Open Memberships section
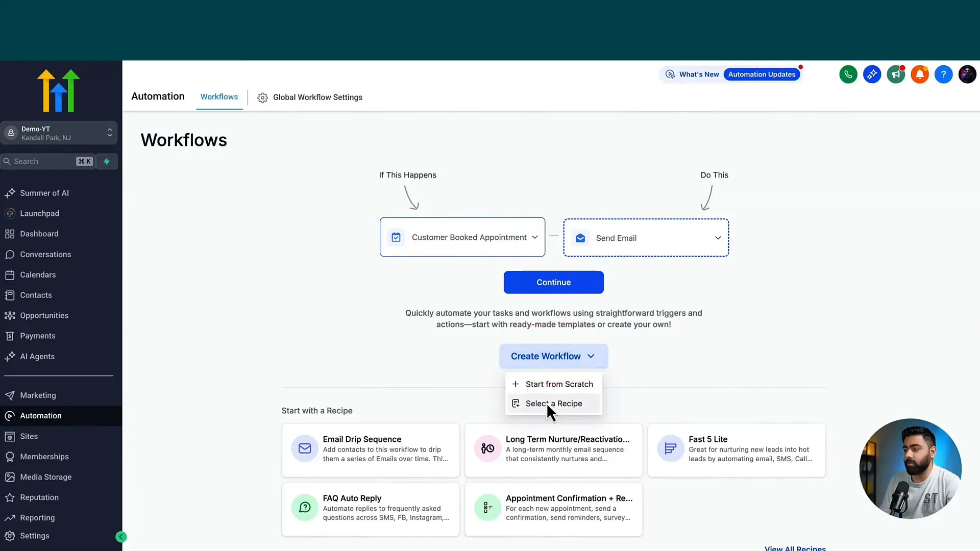The height and width of the screenshot is (551, 980). click(x=44, y=457)
